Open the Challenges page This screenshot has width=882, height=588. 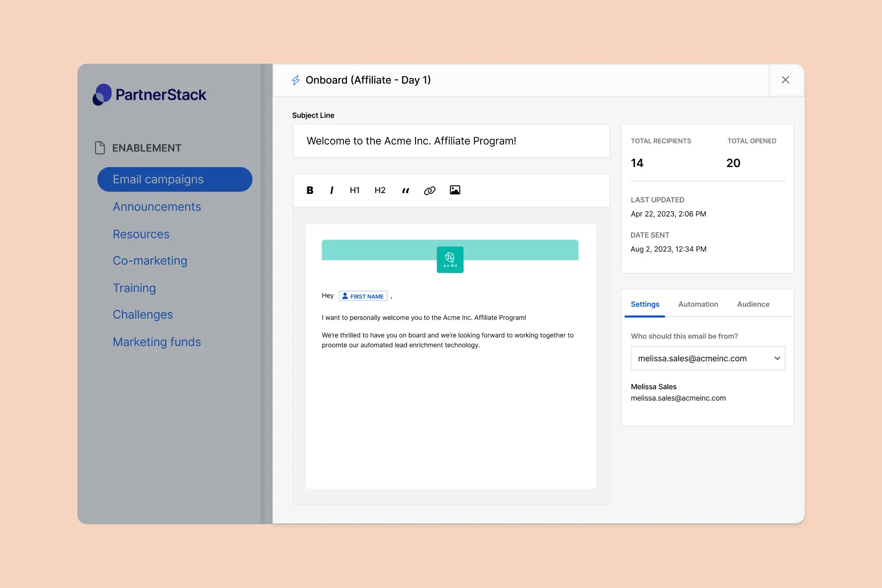coord(143,315)
